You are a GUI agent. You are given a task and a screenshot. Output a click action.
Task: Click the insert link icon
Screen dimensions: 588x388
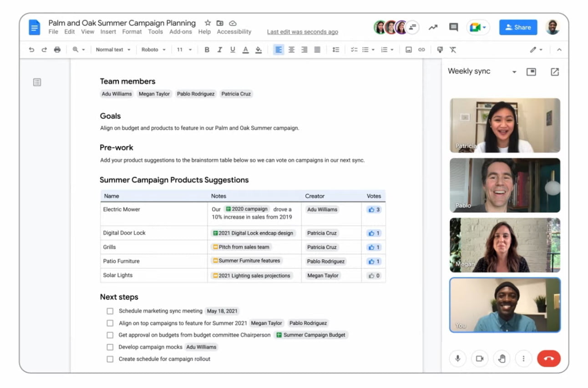pyautogui.click(x=421, y=50)
